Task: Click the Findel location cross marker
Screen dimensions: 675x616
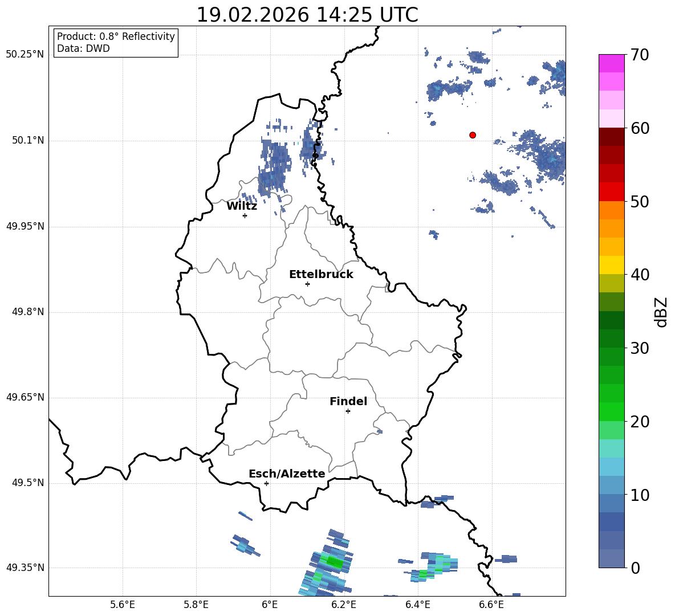Action: (x=348, y=411)
